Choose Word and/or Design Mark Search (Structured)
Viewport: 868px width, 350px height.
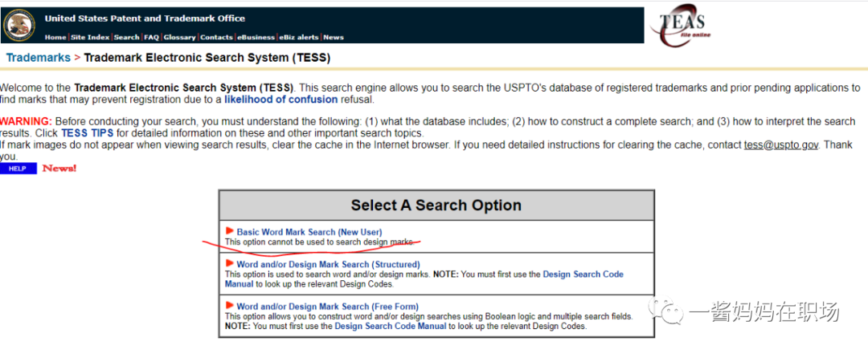coord(328,264)
